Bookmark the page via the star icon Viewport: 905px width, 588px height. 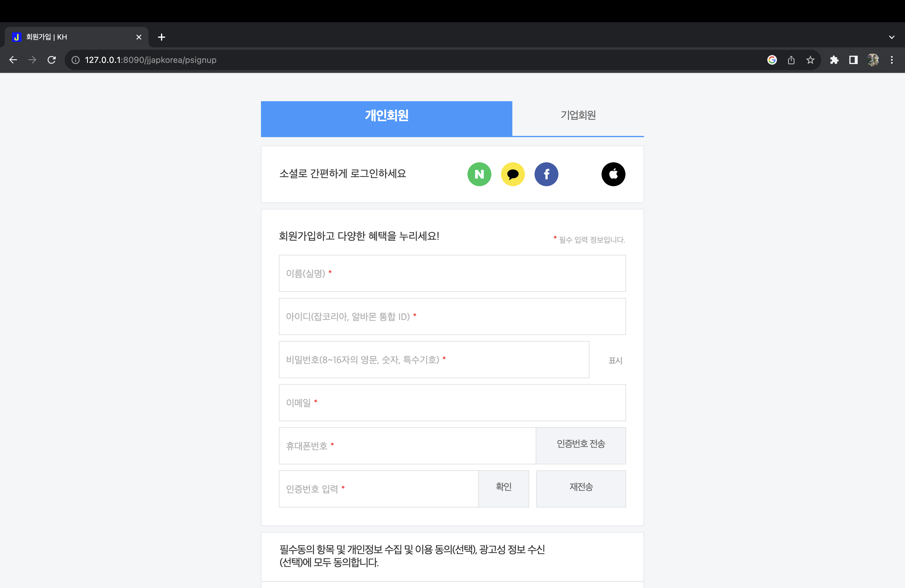pyautogui.click(x=810, y=60)
